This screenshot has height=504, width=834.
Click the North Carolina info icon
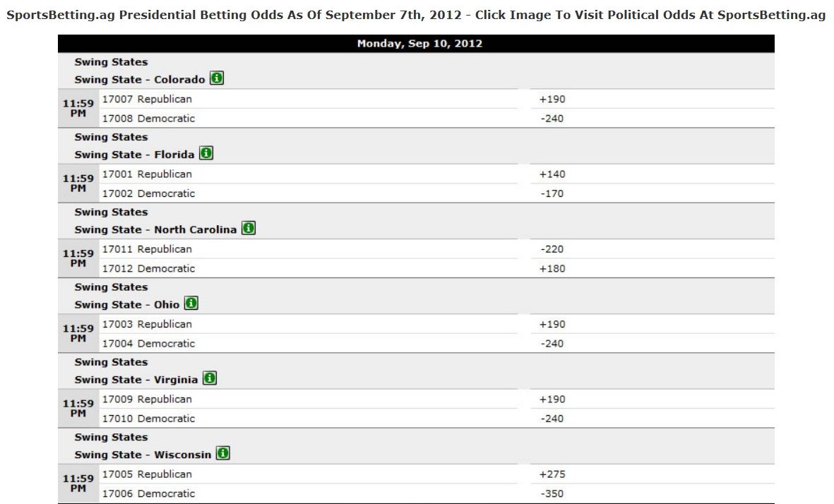pos(249,228)
